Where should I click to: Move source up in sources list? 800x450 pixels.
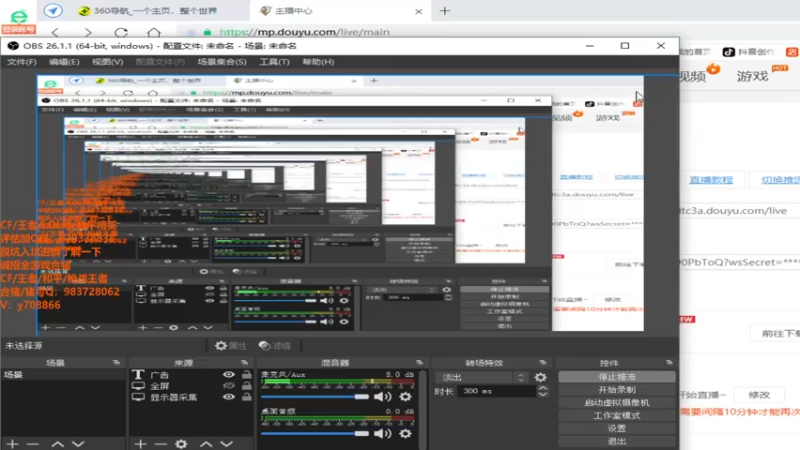(x=206, y=444)
